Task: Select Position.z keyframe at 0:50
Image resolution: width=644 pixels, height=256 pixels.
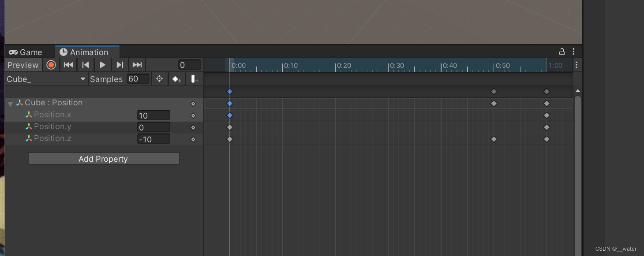Action: [x=494, y=139]
